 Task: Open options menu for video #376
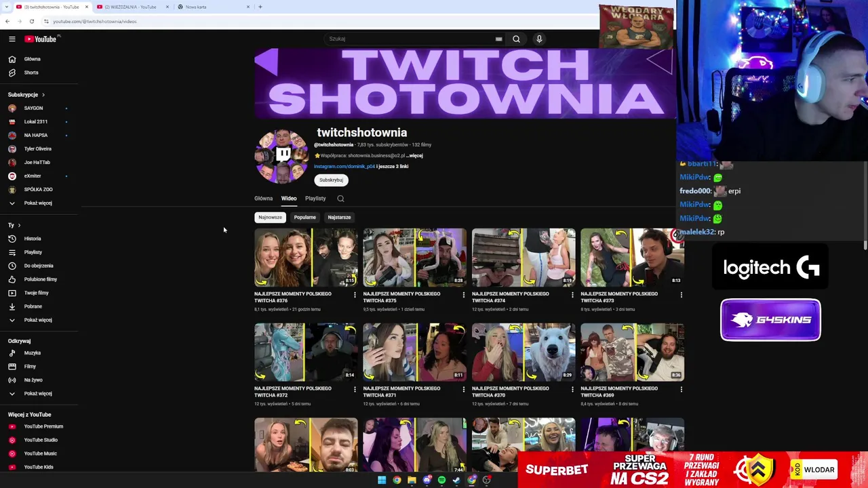click(x=355, y=295)
